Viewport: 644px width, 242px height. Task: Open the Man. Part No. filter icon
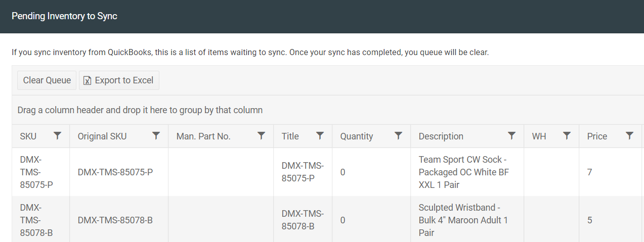pos(262,136)
